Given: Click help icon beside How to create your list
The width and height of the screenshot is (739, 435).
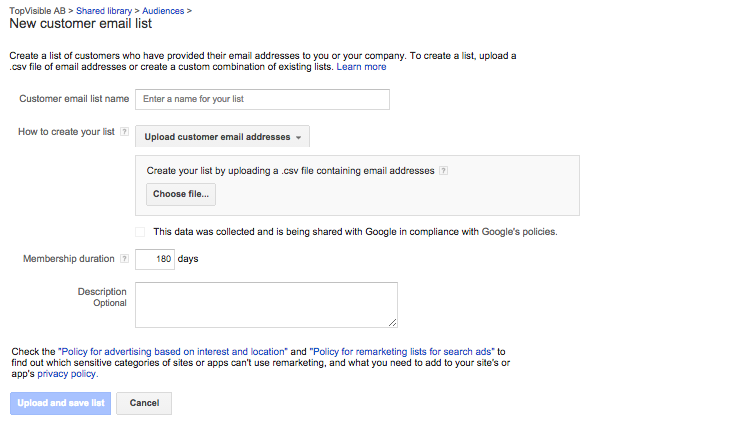Looking at the screenshot, I should (x=124, y=132).
